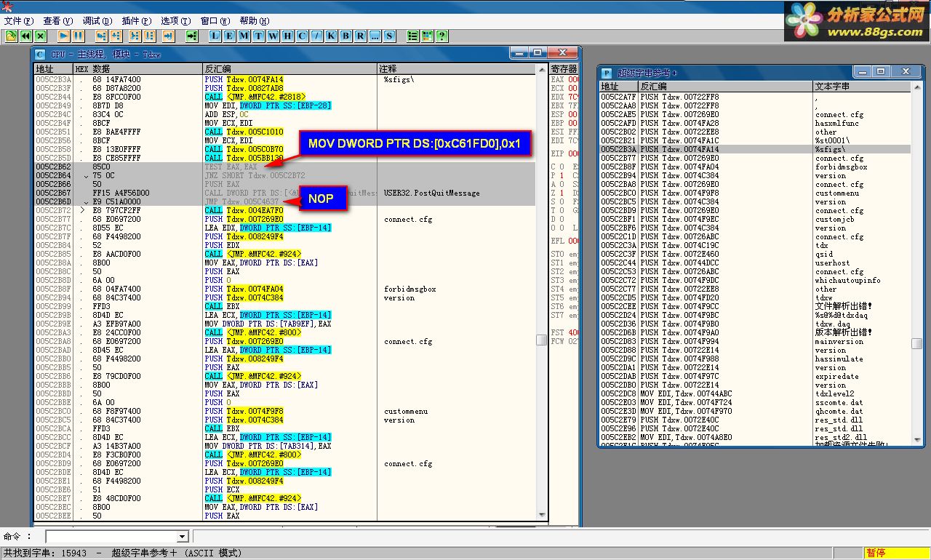Click the CPU disassembly vertical scrollbar thumb
The height and width of the screenshot is (560, 931).
(541, 340)
